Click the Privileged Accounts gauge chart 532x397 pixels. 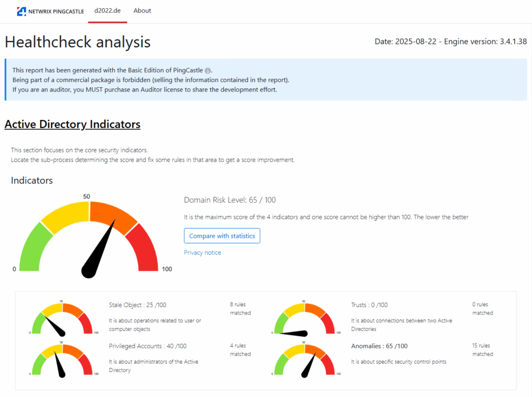point(62,359)
